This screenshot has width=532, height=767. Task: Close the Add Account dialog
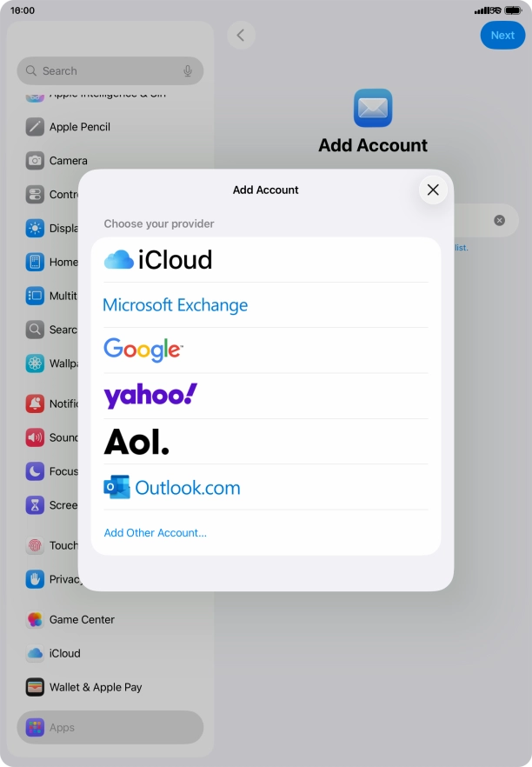pos(433,190)
